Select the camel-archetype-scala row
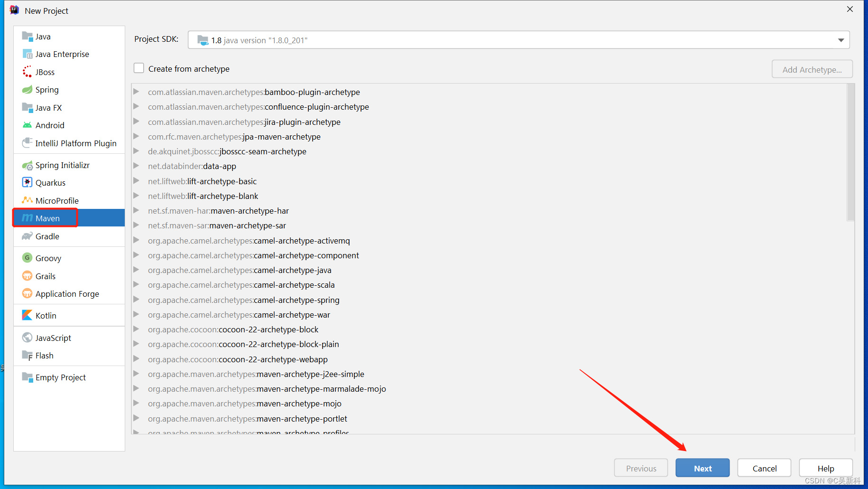868x489 pixels. click(x=489, y=285)
